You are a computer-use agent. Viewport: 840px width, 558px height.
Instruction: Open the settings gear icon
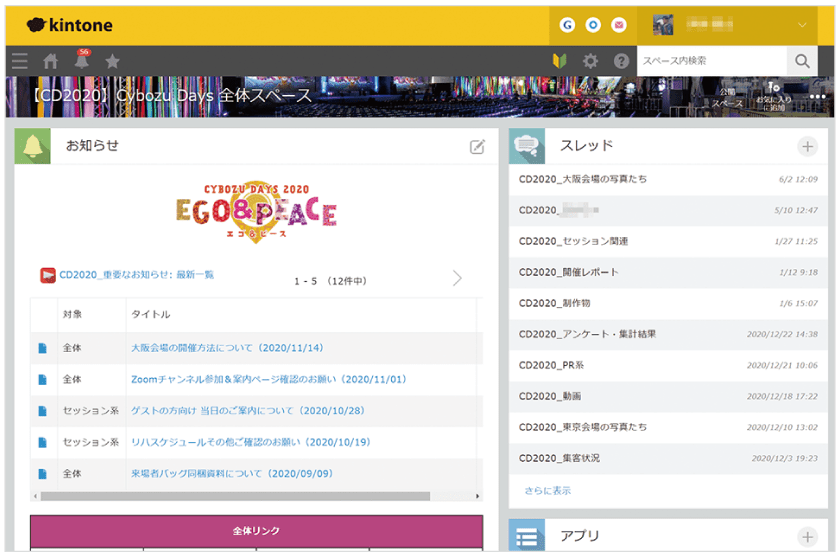point(590,61)
